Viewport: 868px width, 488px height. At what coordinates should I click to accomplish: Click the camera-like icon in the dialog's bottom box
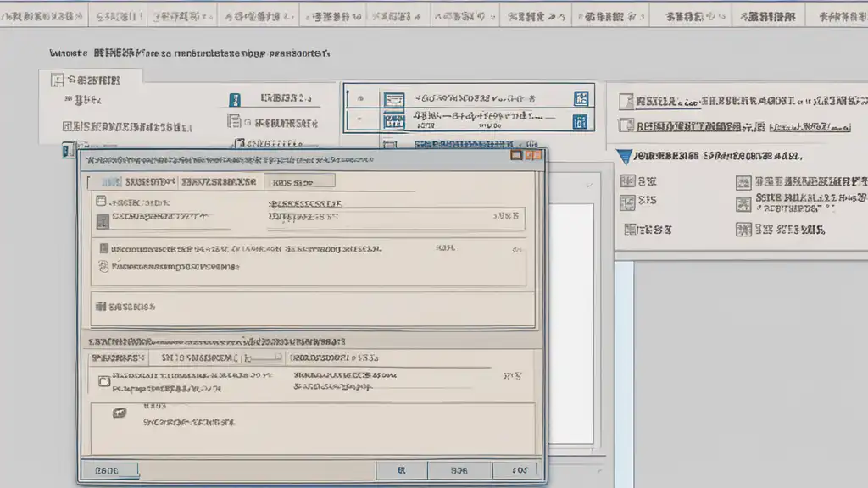point(120,413)
